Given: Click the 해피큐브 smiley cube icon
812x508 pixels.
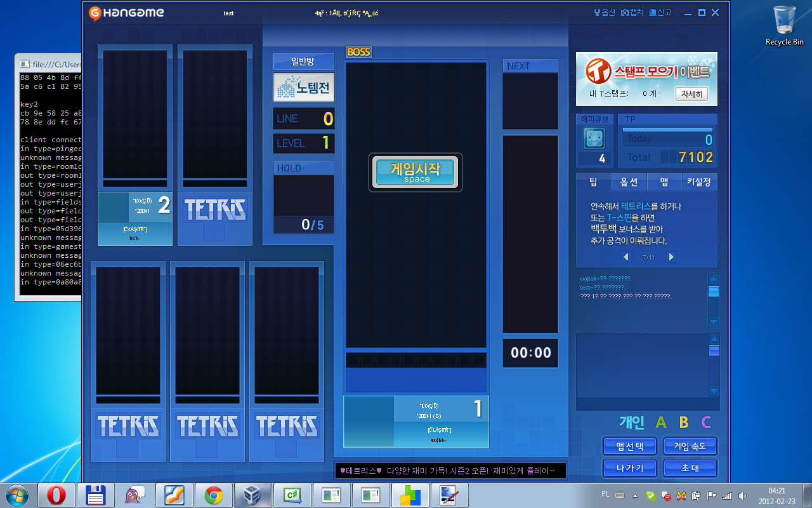Looking at the screenshot, I should click(594, 138).
